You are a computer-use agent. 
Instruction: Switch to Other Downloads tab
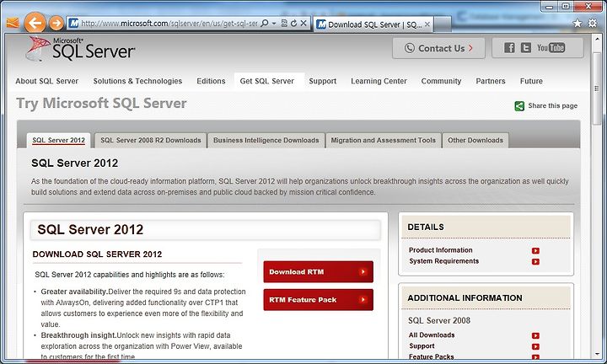pyautogui.click(x=475, y=141)
